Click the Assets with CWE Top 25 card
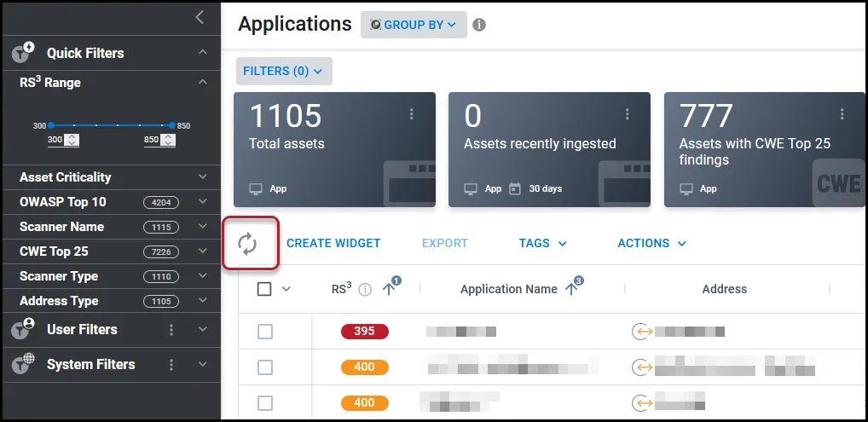This screenshot has width=868, height=422. (x=765, y=149)
